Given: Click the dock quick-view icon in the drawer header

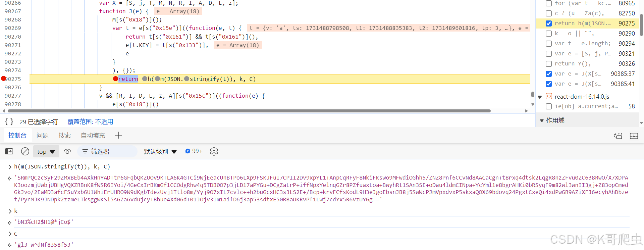Looking at the screenshot, I should 618,136.
